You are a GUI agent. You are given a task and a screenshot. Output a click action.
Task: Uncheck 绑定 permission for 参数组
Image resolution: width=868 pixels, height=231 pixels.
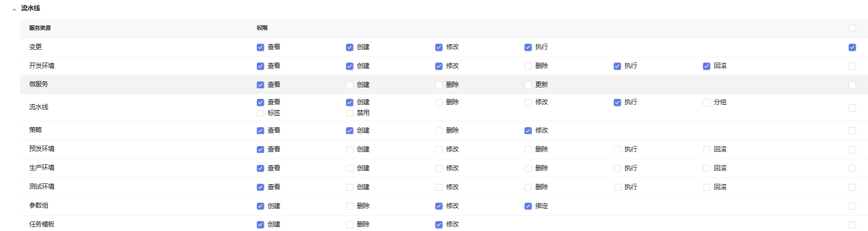pyautogui.click(x=528, y=206)
